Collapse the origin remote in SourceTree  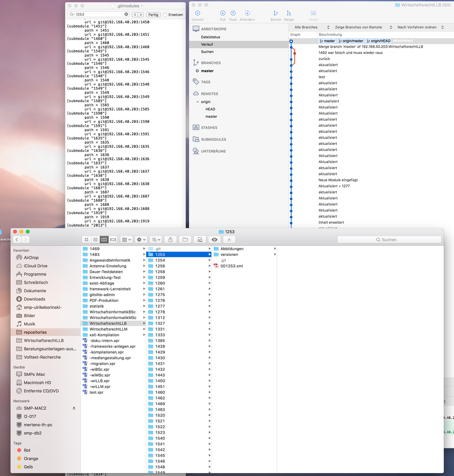point(197,101)
